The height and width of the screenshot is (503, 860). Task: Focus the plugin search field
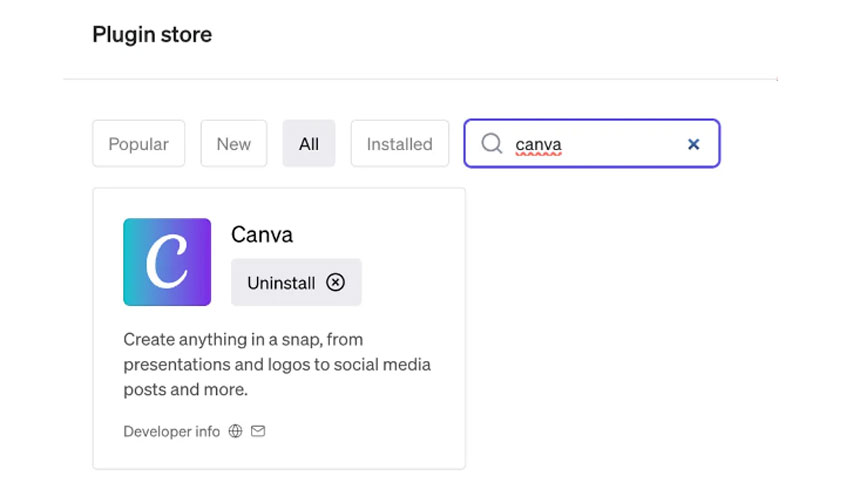pyautogui.click(x=610, y=144)
